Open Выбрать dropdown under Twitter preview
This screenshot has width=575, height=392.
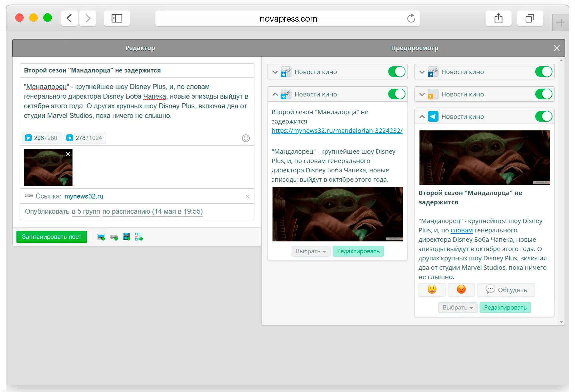pos(311,251)
